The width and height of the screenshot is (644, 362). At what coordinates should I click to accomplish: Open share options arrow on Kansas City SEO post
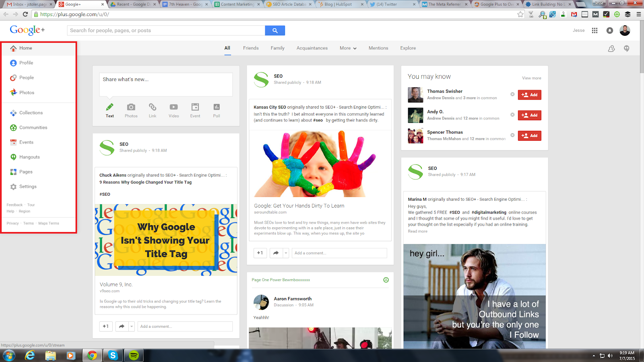tap(286, 253)
